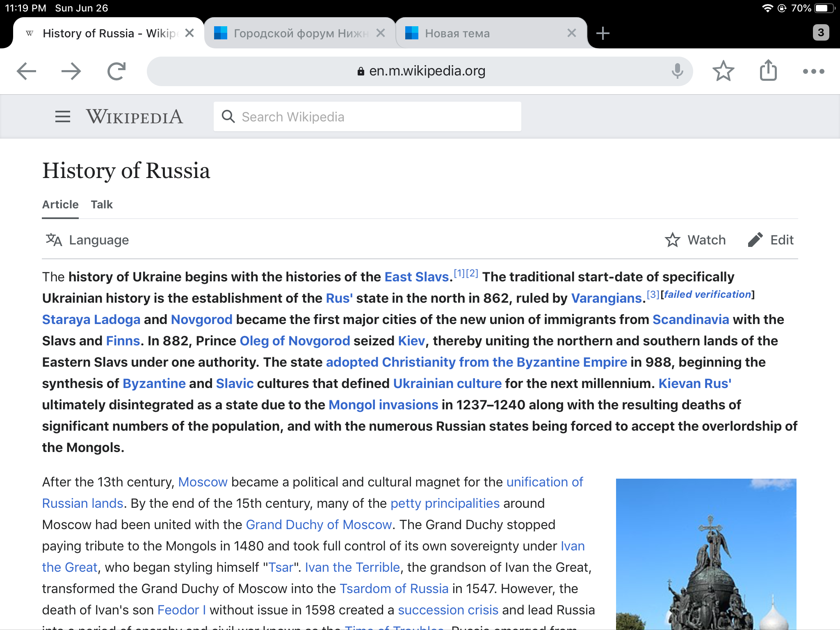Bookmark the page with the star icon
Image resolution: width=840 pixels, height=630 pixels.
(x=723, y=71)
